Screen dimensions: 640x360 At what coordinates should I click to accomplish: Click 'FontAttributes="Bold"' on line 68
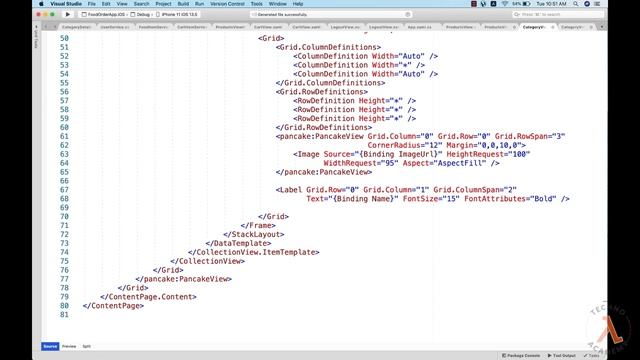510,199
